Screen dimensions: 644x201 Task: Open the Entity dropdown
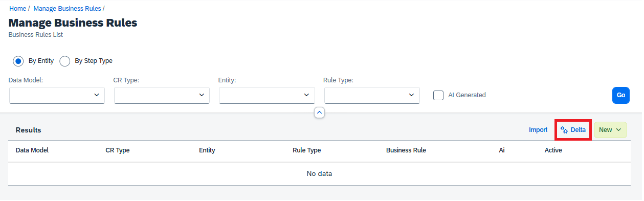(x=267, y=95)
